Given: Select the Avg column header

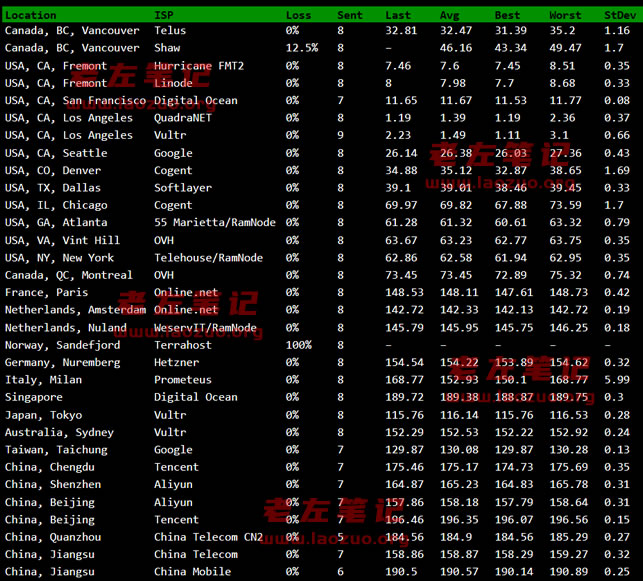Looking at the screenshot, I should [450, 15].
